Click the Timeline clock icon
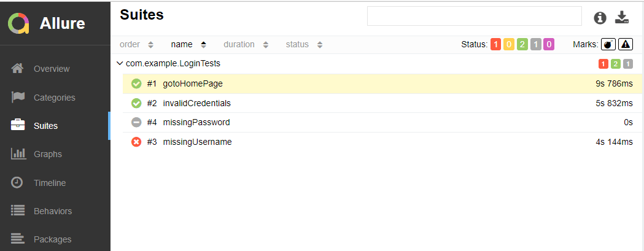This screenshot has height=251, width=644. pos(18,182)
